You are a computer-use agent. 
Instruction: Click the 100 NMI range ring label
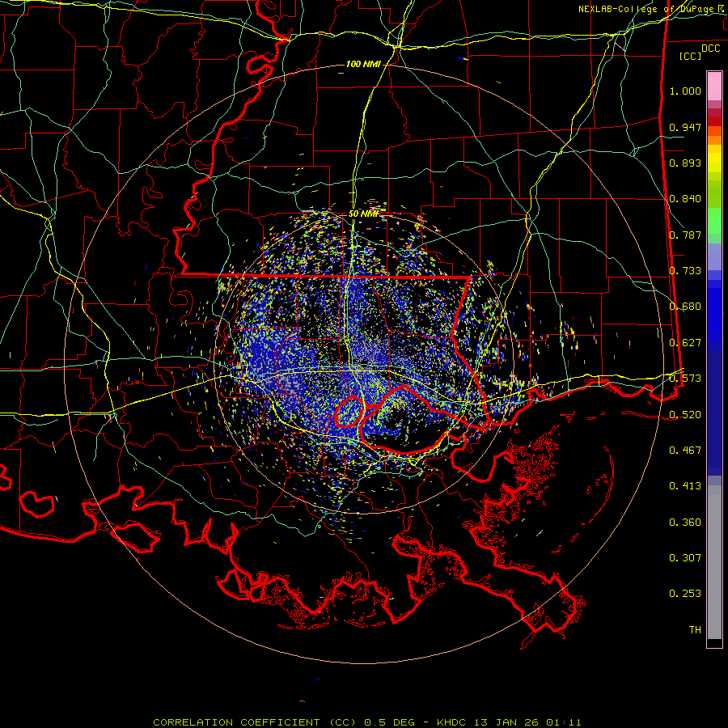point(363,64)
